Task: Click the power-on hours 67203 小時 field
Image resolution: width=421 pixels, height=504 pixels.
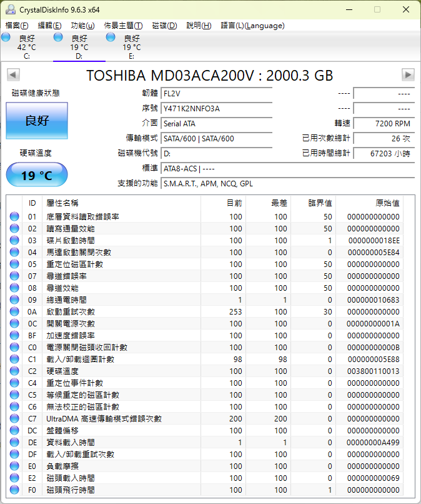Action: tap(384, 154)
